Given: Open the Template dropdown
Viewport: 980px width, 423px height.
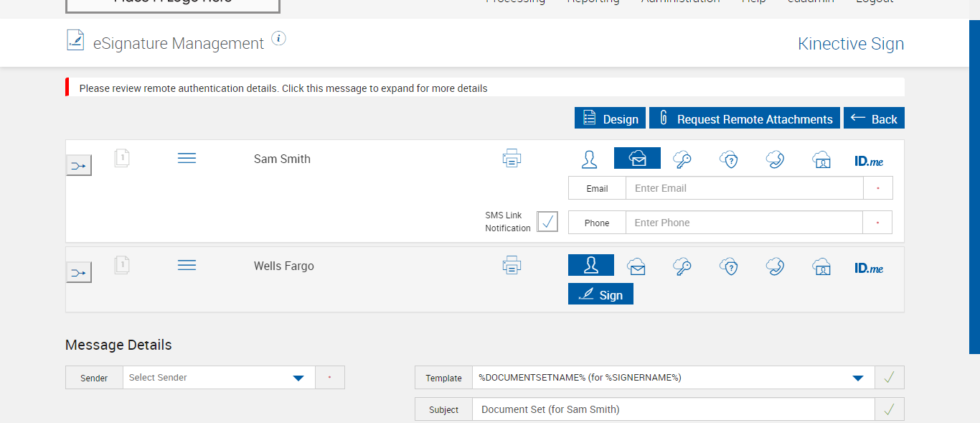Looking at the screenshot, I should coord(673,378).
